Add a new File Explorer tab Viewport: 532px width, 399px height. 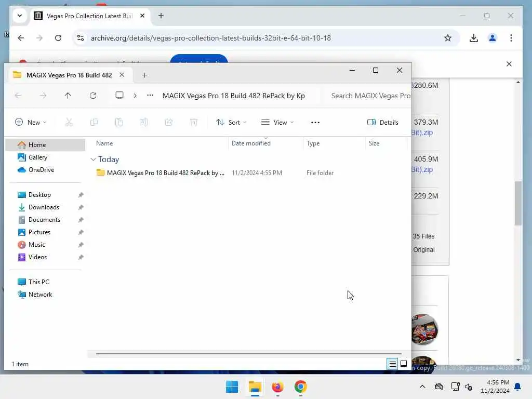[x=145, y=75]
